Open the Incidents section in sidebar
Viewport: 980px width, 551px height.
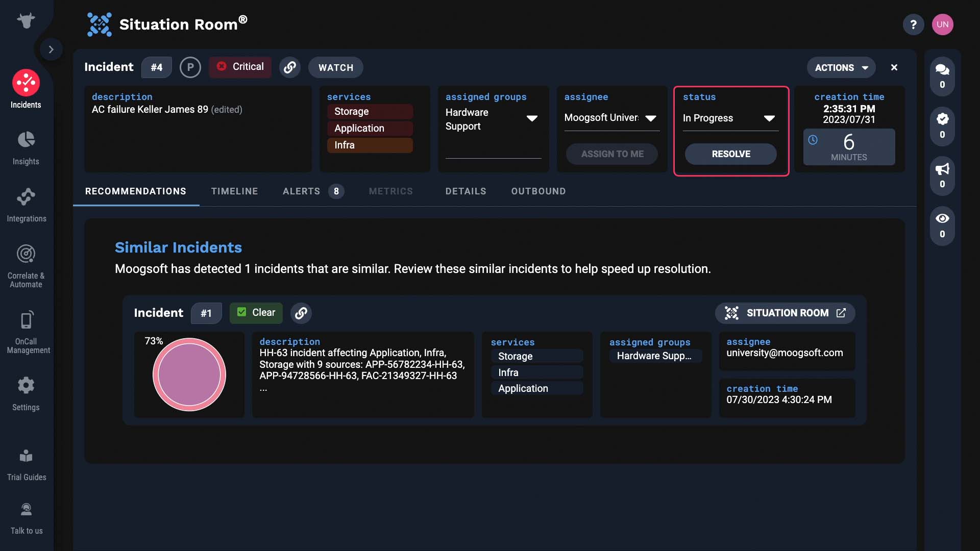pyautogui.click(x=26, y=89)
